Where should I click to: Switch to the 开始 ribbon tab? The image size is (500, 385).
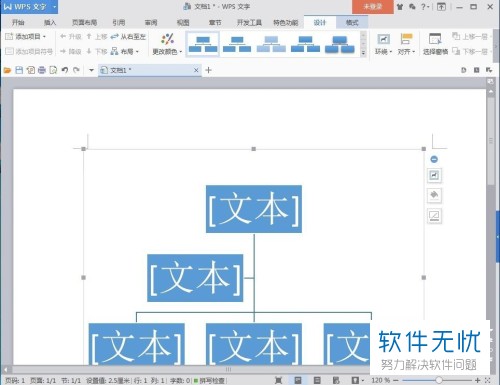click(x=18, y=22)
